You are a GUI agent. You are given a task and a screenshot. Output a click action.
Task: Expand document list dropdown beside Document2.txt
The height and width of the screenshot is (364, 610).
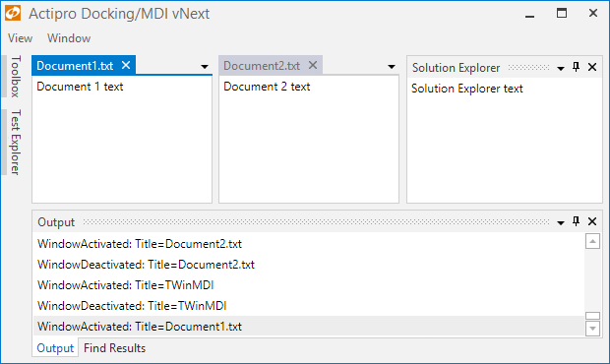tap(392, 67)
